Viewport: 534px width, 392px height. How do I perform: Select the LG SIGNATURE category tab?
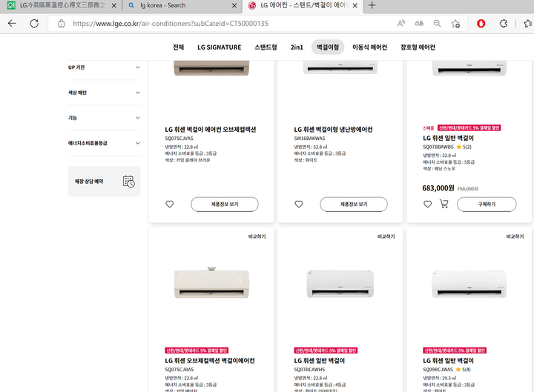pyautogui.click(x=219, y=47)
